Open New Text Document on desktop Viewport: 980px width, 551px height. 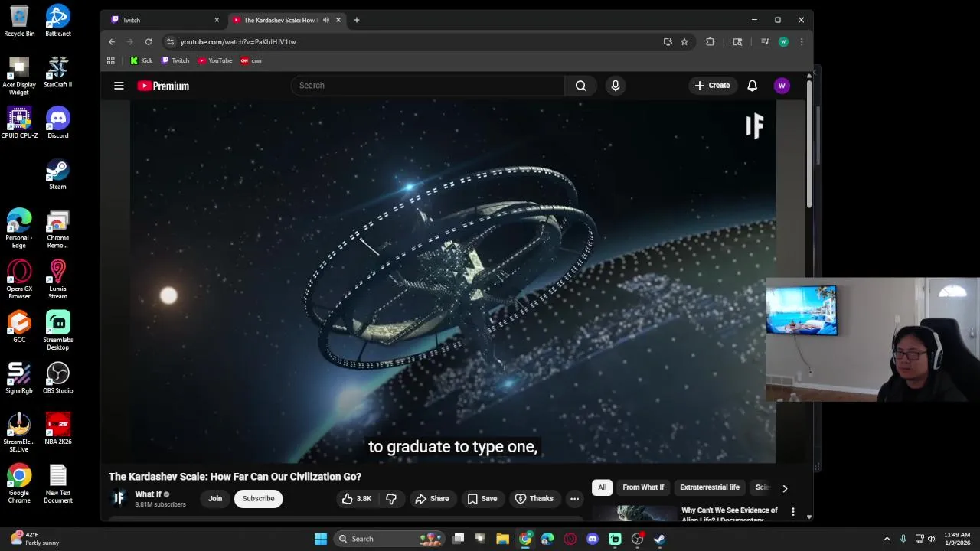point(58,484)
